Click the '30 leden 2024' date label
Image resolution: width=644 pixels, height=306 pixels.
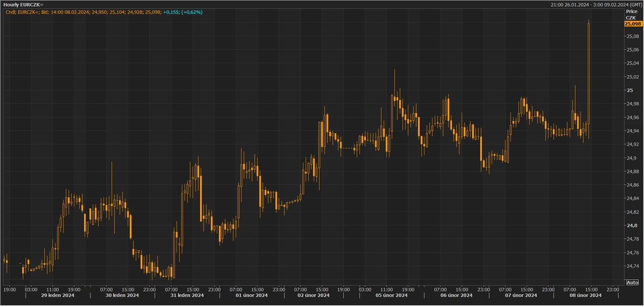[122, 295]
